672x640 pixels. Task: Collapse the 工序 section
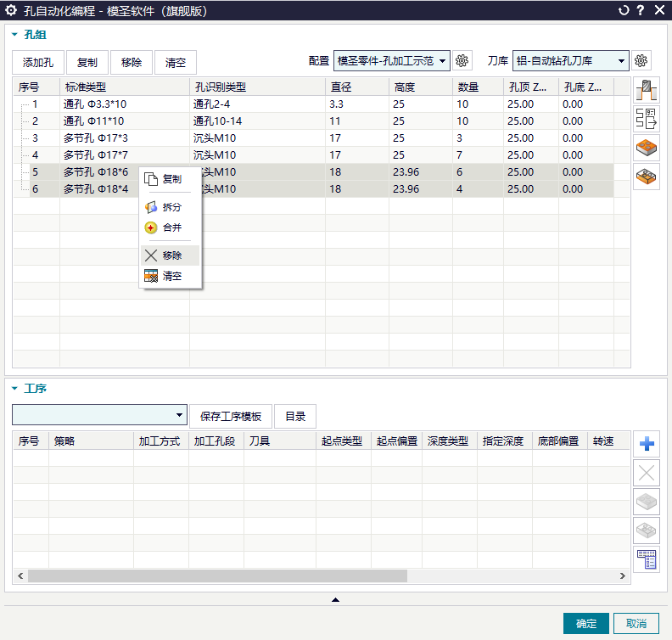click(14, 389)
